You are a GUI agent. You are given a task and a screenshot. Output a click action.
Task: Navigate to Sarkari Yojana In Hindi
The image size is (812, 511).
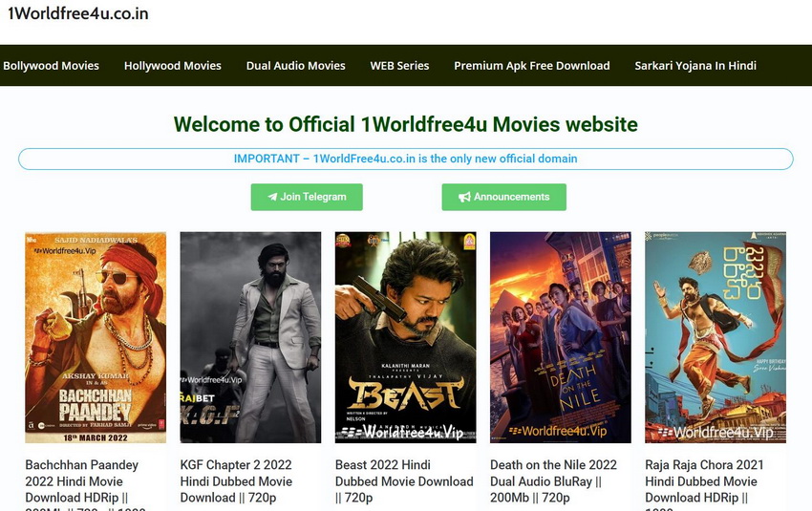[x=695, y=66]
